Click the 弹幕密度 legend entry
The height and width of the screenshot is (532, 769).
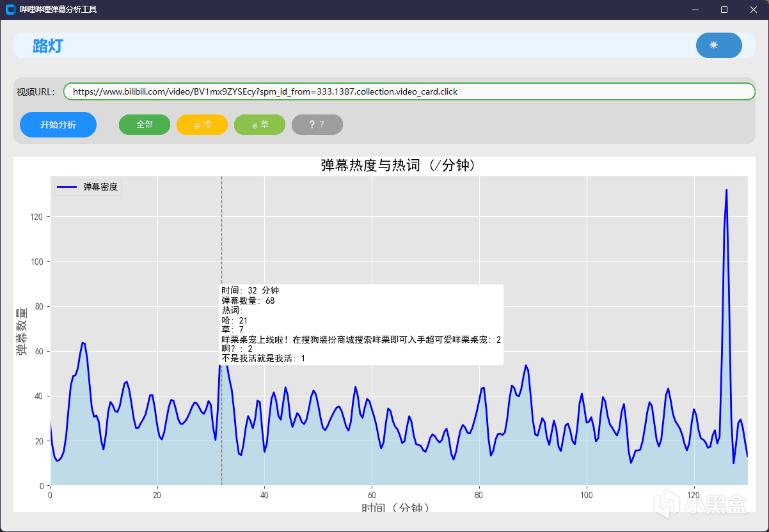[88, 187]
